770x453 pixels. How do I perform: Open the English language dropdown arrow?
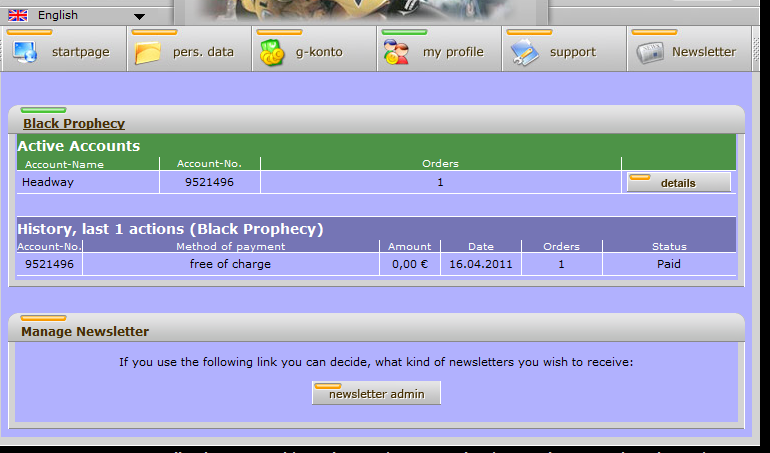(x=139, y=17)
